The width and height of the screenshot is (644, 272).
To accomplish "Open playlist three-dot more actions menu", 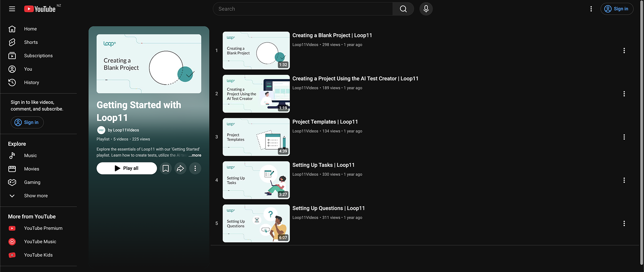I will [x=195, y=169].
